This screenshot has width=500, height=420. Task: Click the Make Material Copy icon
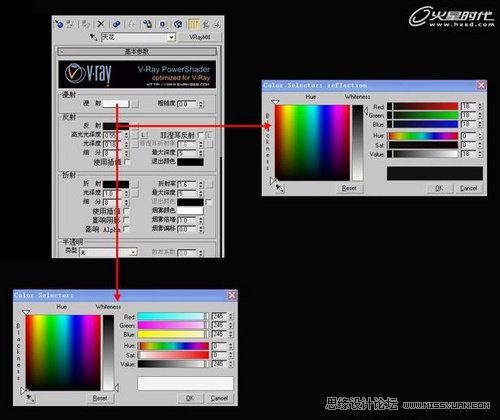pyautogui.click(x=116, y=24)
